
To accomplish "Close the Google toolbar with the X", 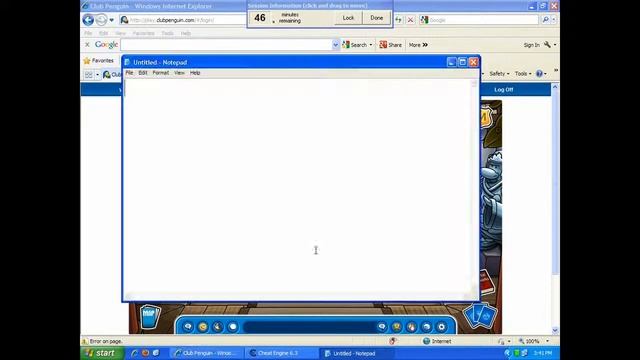I will (87, 44).
